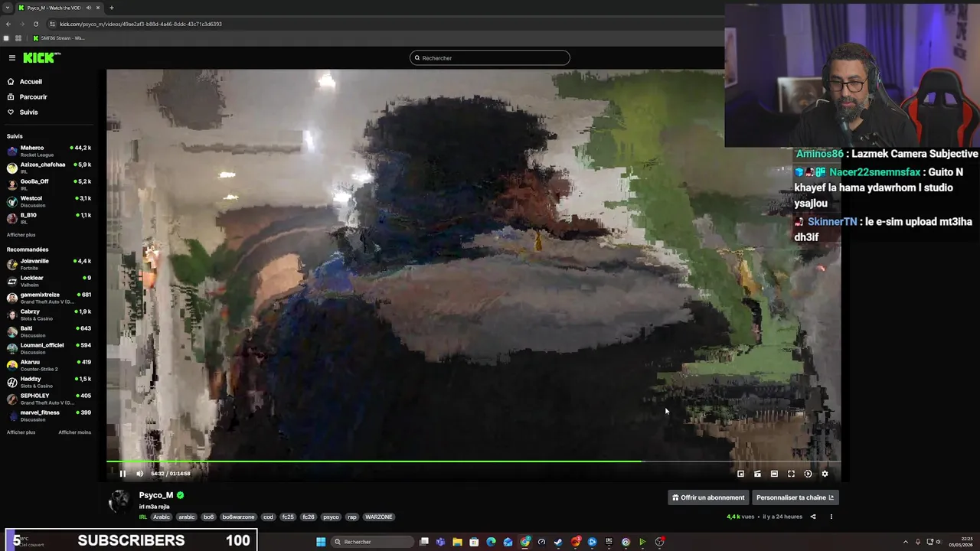The image size is (980, 551).
Task: Click Personnaliser ta chaîne button
Action: pos(795,497)
